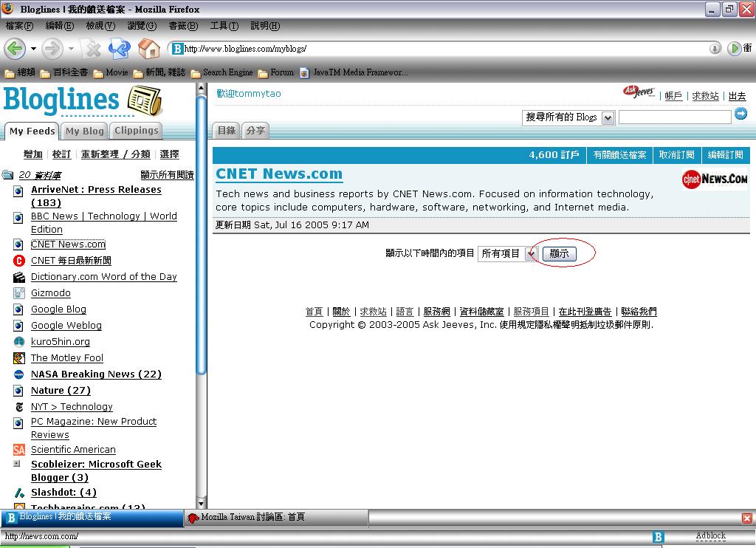Open the Forum bookmarks folder
756x548 pixels.
coord(276,72)
